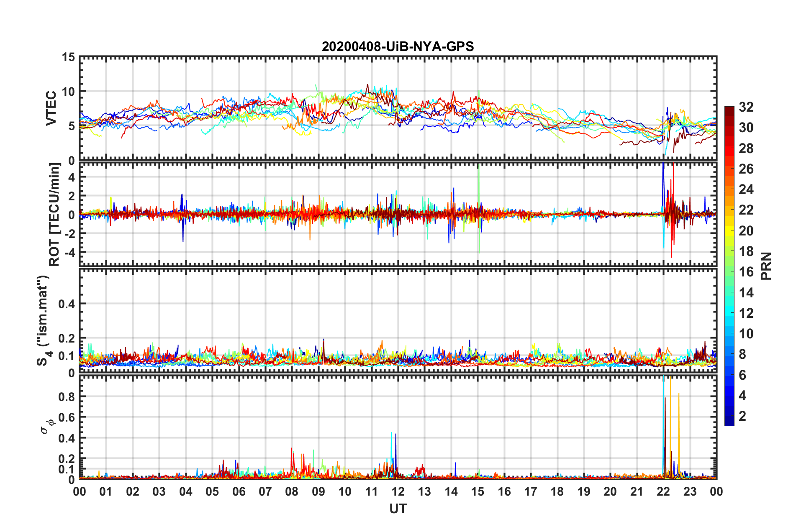This screenshot has height=532, width=796.
Task: Pick the orange band near PRN 24 on colorbar
Action: click(729, 189)
